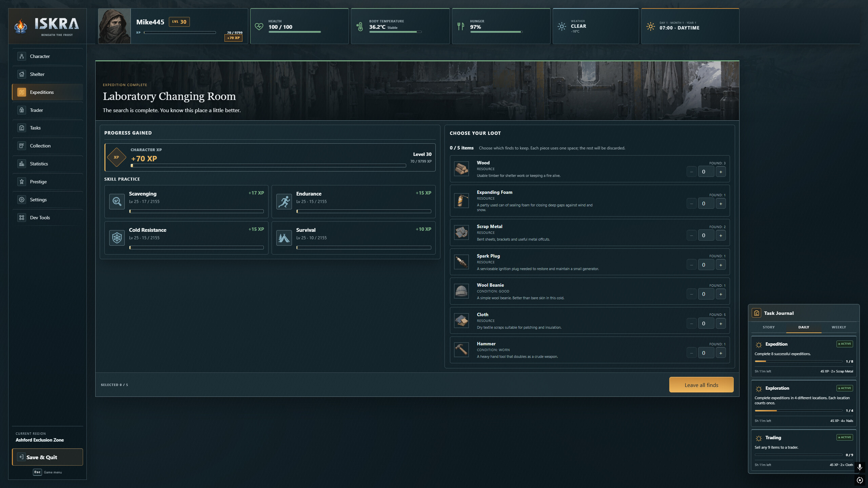
Task: Click the Wool Beanie item icon
Action: coord(461,291)
